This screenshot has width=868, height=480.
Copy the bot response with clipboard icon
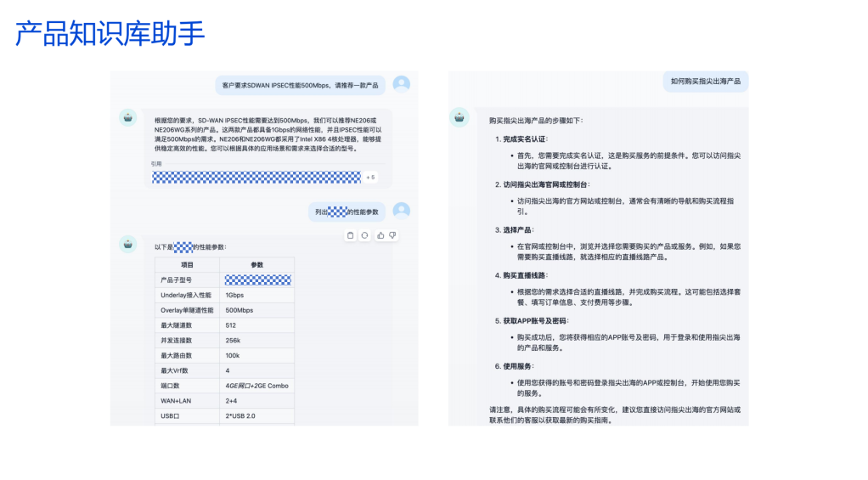(351, 235)
